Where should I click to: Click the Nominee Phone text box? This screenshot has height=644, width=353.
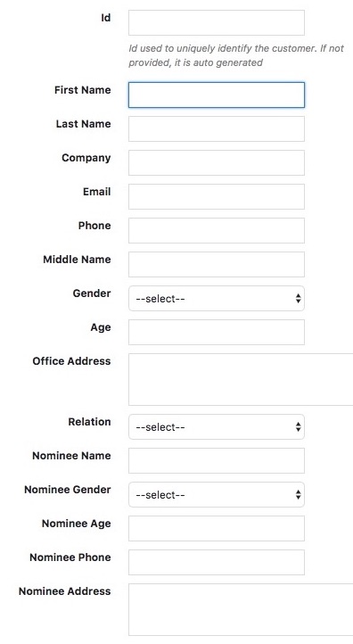pyautogui.click(x=217, y=562)
